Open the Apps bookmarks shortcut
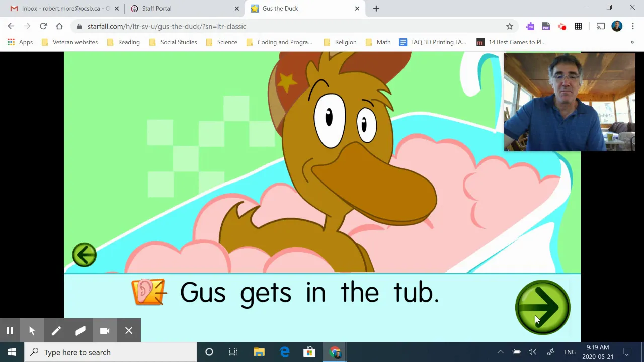 pos(20,42)
